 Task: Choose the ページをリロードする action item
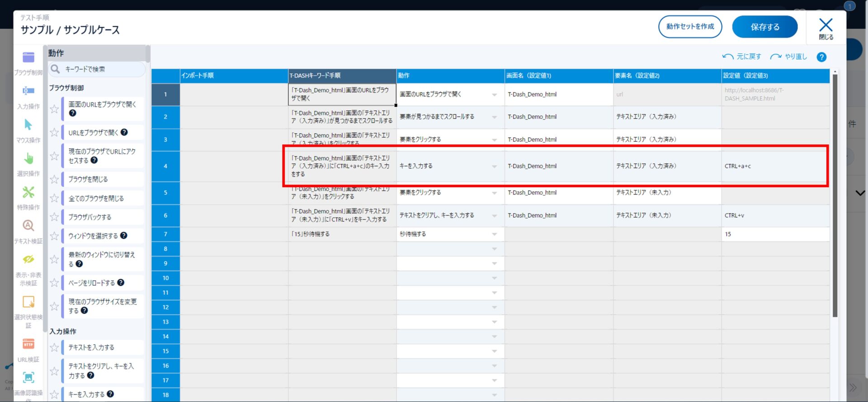tap(91, 283)
